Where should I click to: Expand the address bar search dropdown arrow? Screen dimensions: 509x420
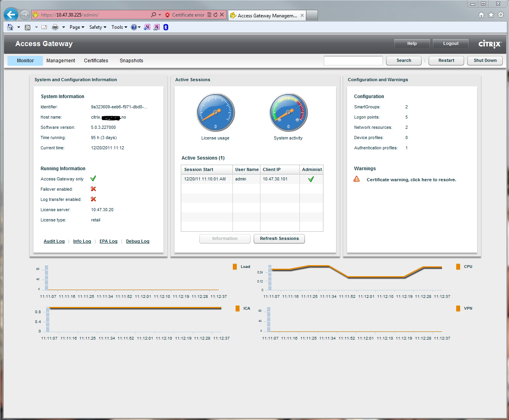click(160, 15)
